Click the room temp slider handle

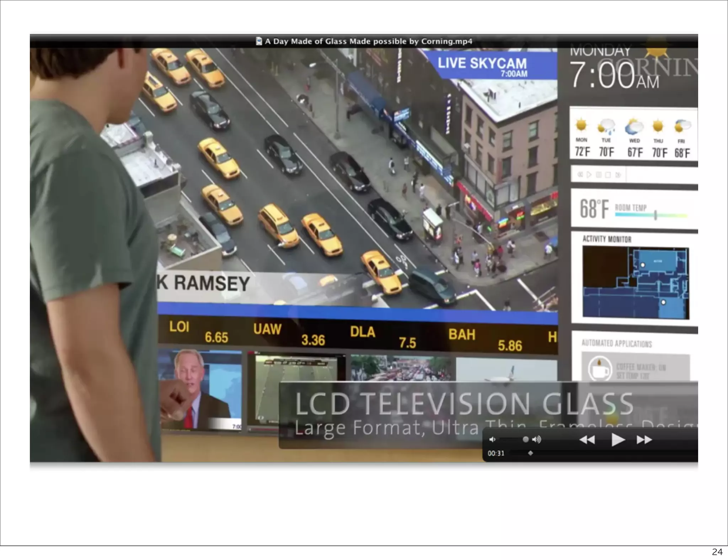(x=655, y=215)
